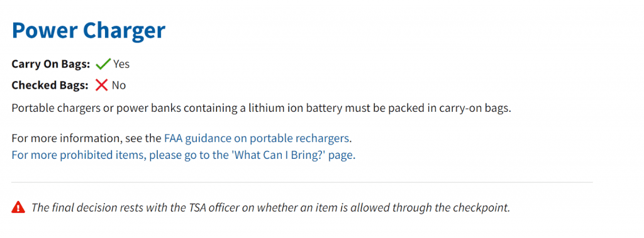Image resolution: width=644 pixels, height=238 pixels.
Task: Click the green checkmark icon
Action: tap(103, 64)
